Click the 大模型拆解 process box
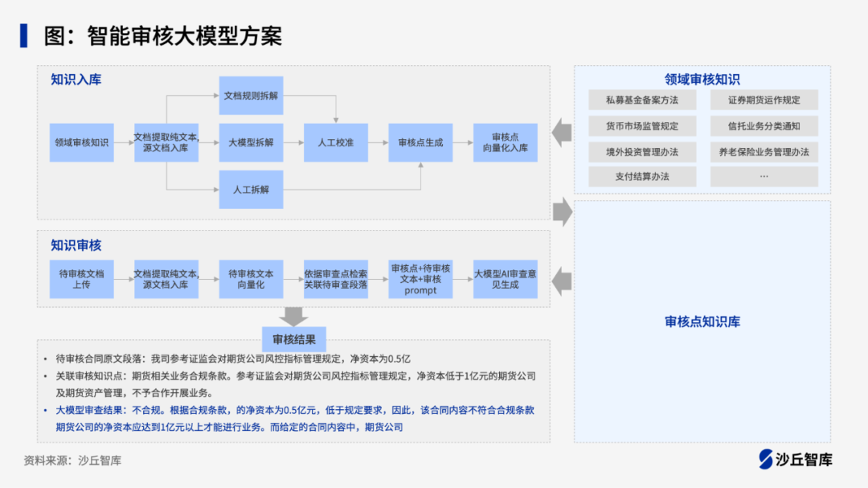Viewport: 868px width, 488px height. tap(252, 141)
